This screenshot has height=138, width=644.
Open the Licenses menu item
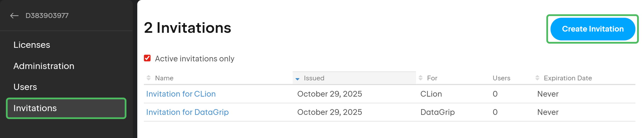(32, 45)
